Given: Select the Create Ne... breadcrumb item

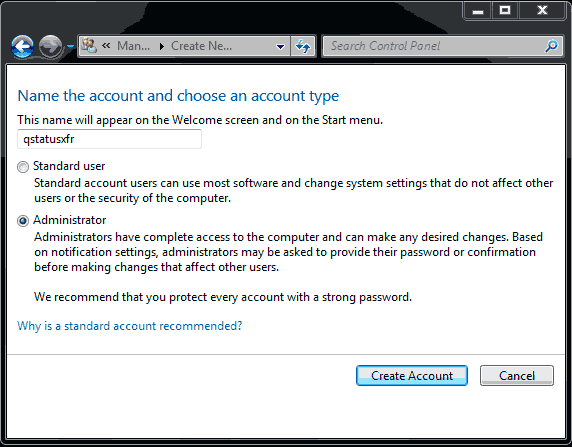Looking at the screenshot, I should pos(201,46).
